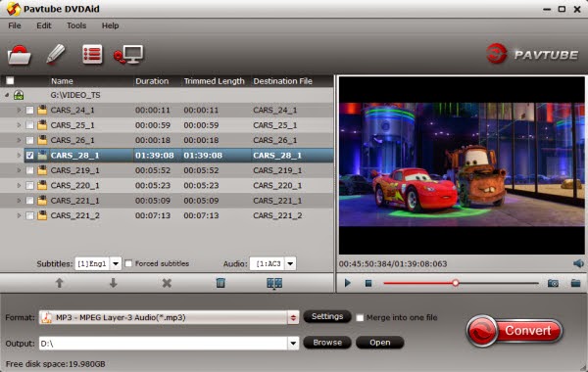Expand the CARS_25_1 row
Screen dimensions: 588x372
click(19, 125)
